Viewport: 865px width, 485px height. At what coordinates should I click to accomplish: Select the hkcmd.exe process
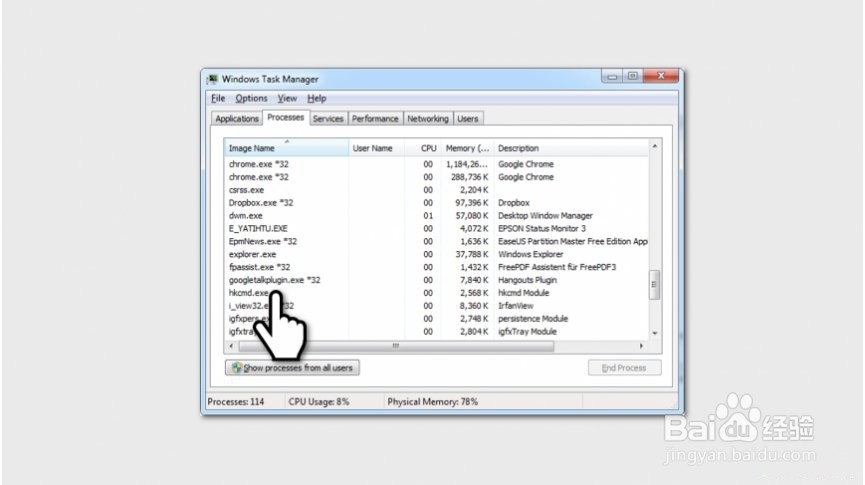pyautogui.click(x=436, y=293)
